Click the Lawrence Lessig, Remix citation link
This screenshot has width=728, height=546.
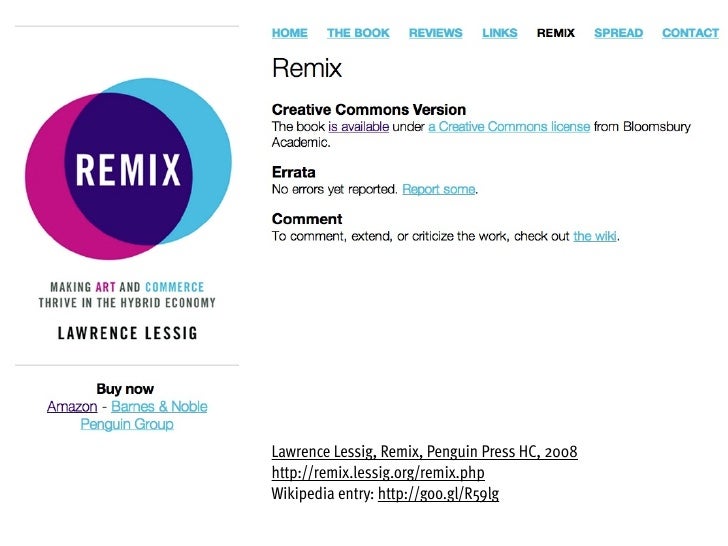[424, 451]
